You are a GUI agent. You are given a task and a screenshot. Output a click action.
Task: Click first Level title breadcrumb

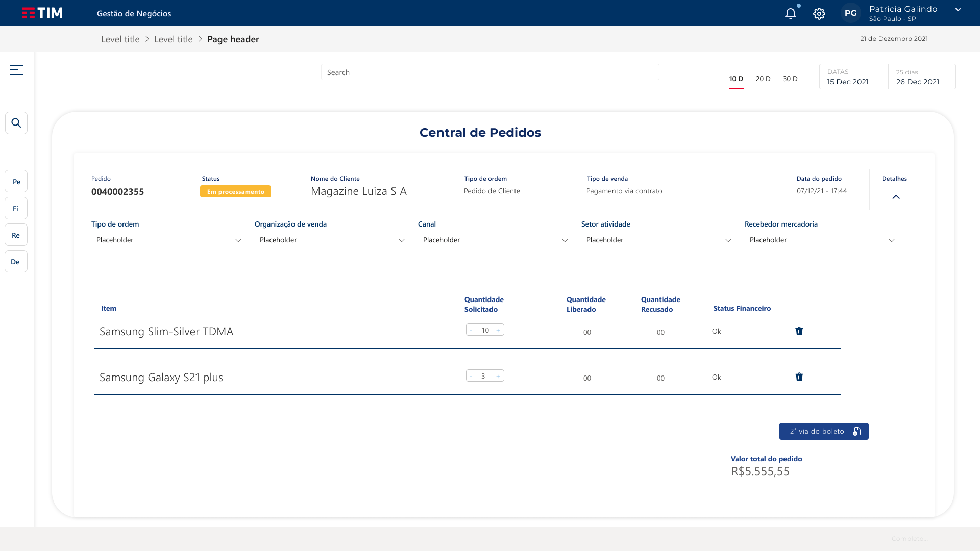point(120,39)
